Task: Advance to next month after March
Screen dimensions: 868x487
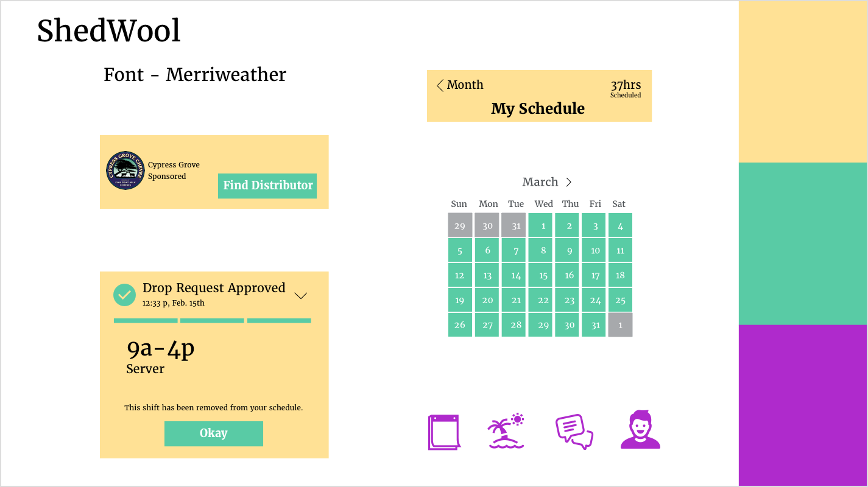Action: click(x=568, y=182)
